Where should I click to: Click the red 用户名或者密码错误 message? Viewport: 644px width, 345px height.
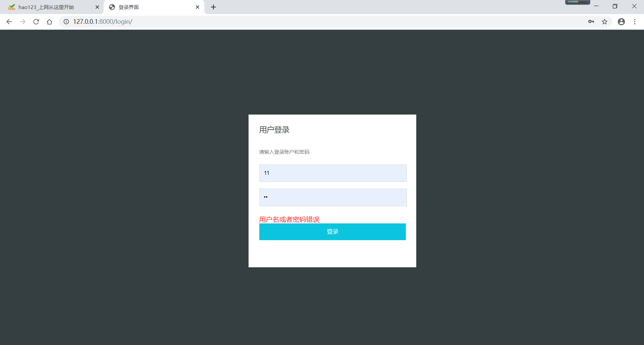click(x=289, y=219)
